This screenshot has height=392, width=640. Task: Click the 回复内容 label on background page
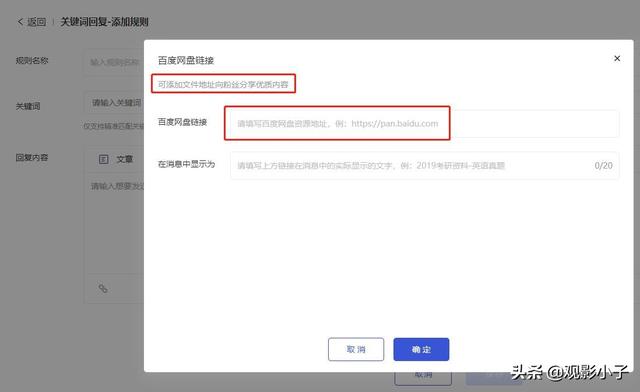pyautogui.click(x=32, y=158)
